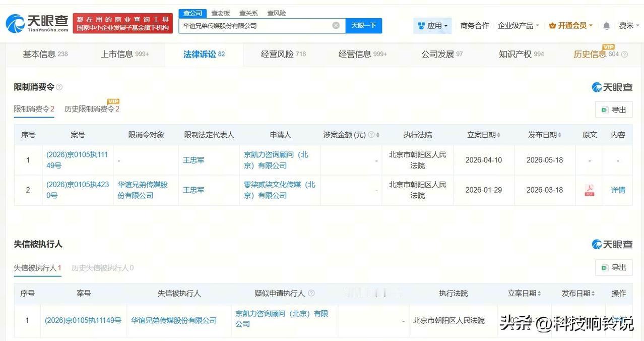644x341 pixels.
Task: Select the 历史失信被执行人 0 sub-tab
Action: (102, 268)
